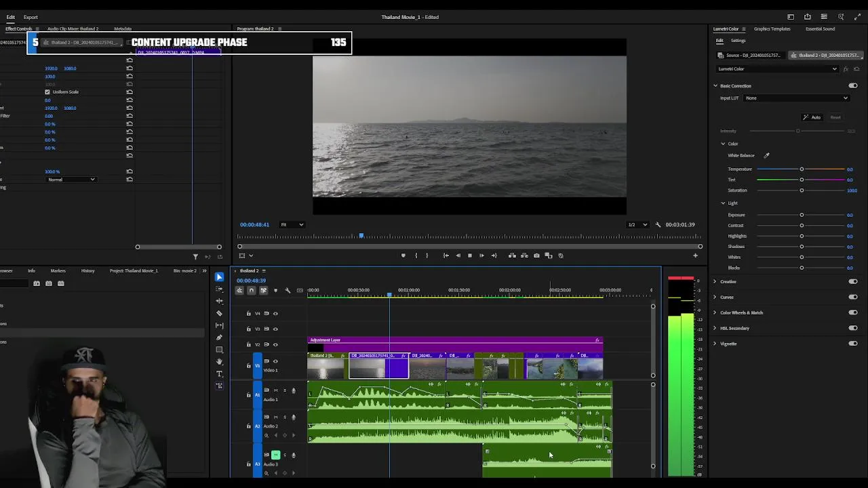The width and height of the screenshot is (868, 488).
Task: Click the White Balance eyedropper
Action: pos(767,155)
